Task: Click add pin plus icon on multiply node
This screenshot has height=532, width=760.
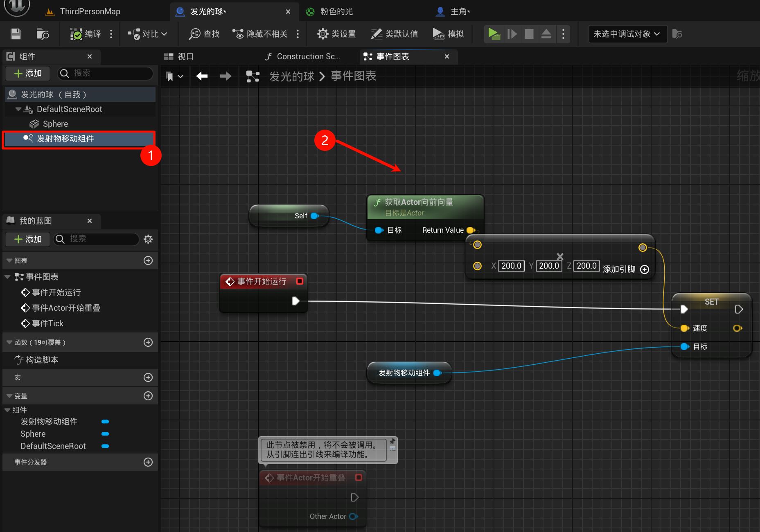Action: tap(645, 269)
